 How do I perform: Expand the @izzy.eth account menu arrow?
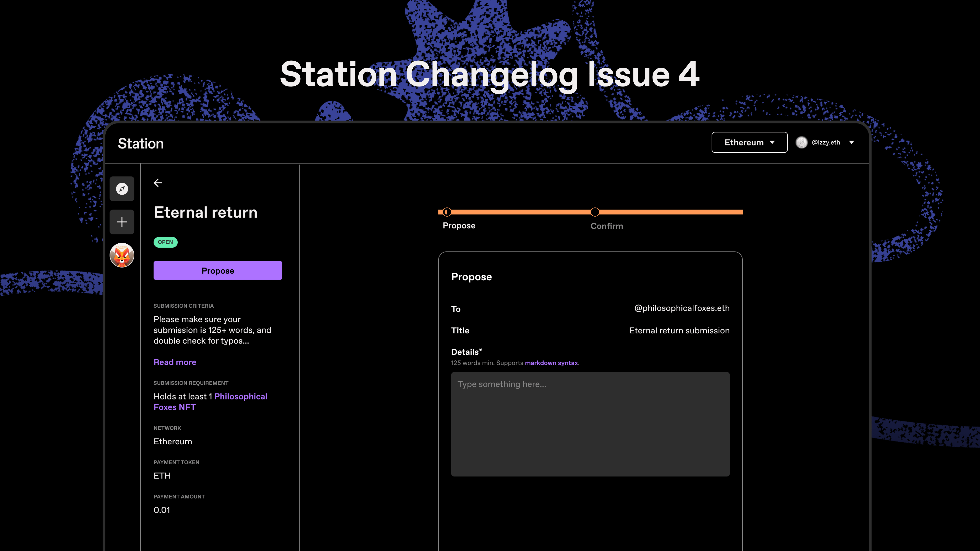click(x=851, y=143)
